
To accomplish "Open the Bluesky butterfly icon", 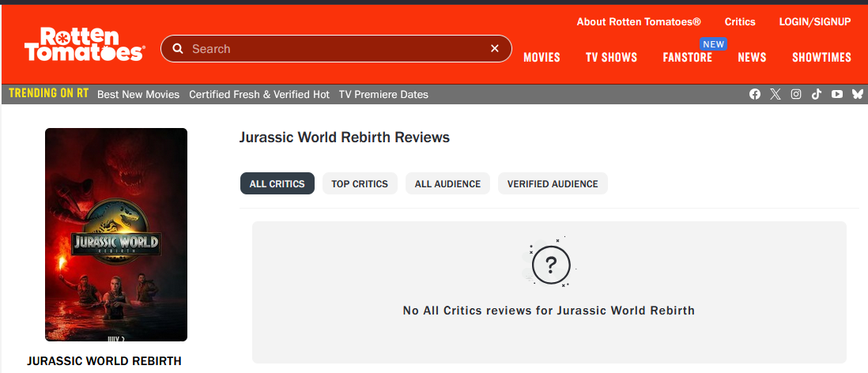I will point(857,94).
